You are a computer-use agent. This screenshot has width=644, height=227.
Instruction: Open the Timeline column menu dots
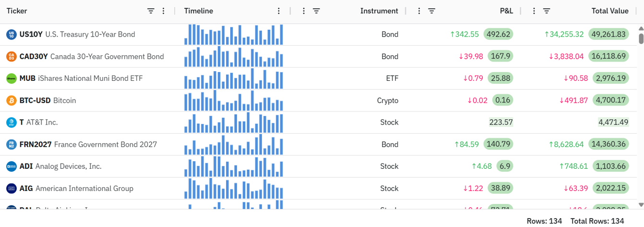(279, 11)
